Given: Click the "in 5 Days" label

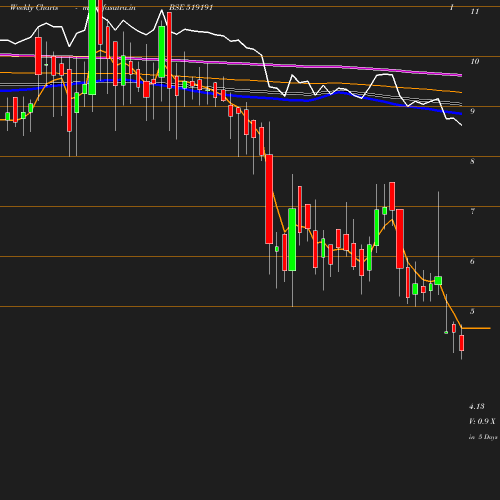Looking at the screenshot, I should (483, 437).
